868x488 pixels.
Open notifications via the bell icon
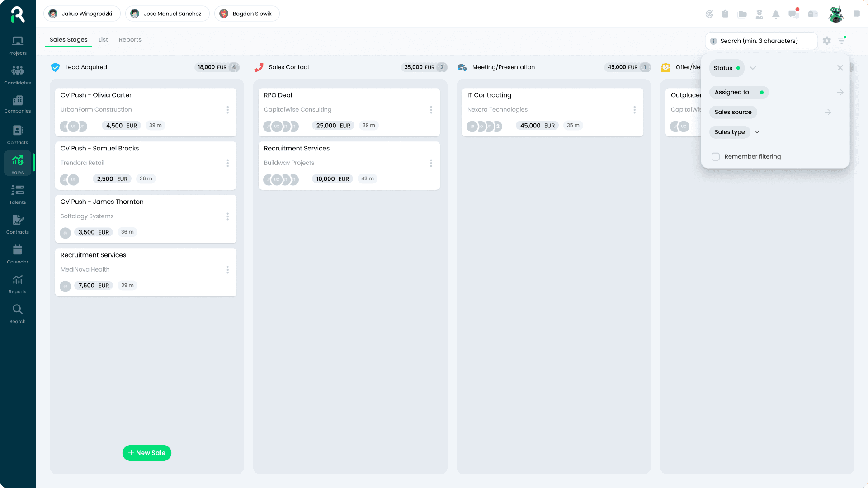pyautogui.click(x=776, y=14)
